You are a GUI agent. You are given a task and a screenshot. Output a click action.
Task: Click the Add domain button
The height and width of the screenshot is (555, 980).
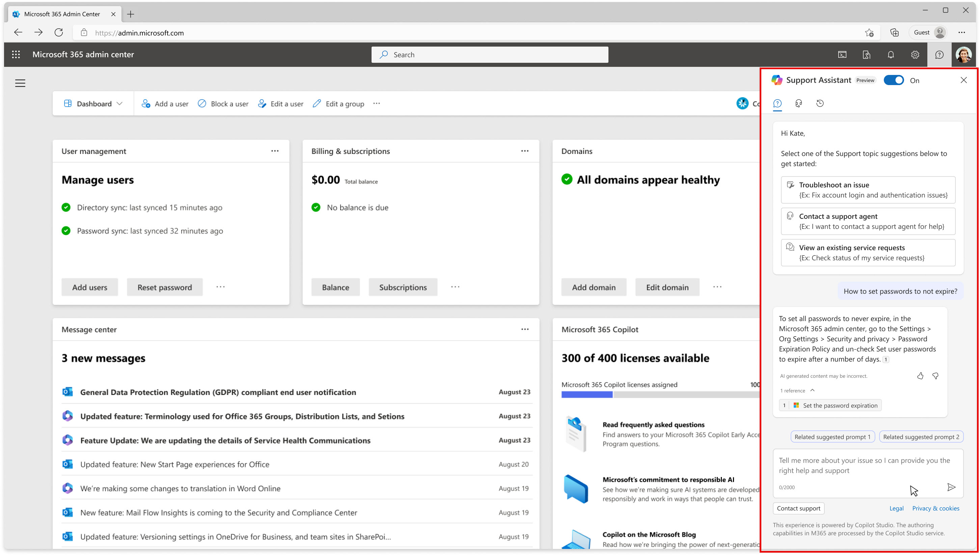pos(594,287)
